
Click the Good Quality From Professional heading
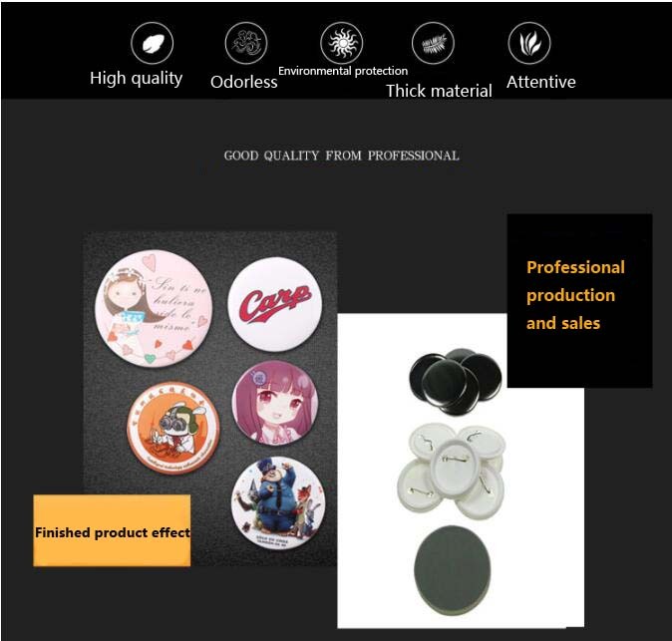coord(342,156)
